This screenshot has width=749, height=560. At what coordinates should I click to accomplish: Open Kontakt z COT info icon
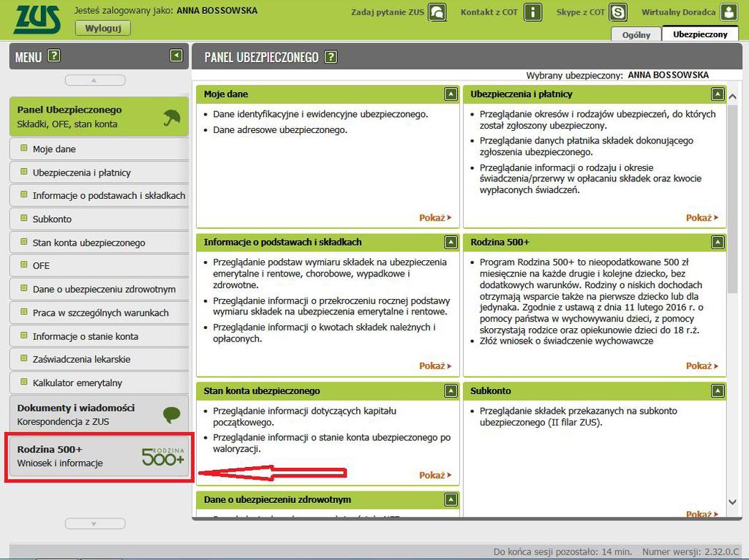pos(532,12)
